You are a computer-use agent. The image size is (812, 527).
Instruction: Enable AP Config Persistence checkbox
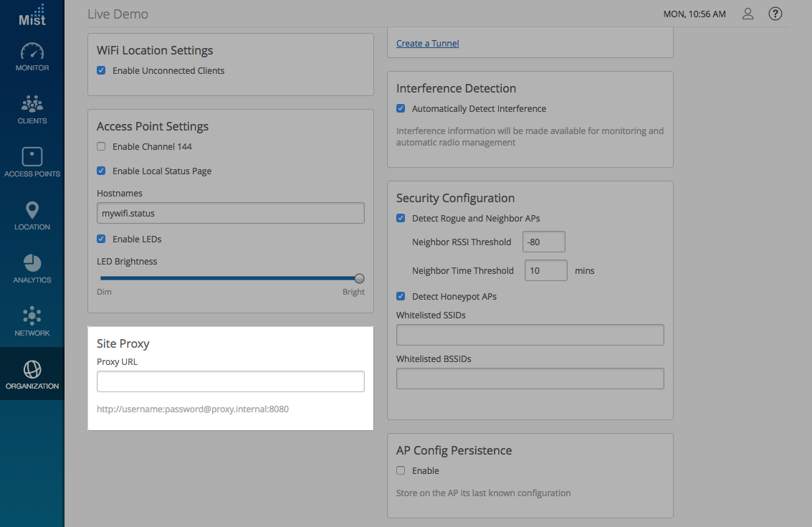point(401,470)
